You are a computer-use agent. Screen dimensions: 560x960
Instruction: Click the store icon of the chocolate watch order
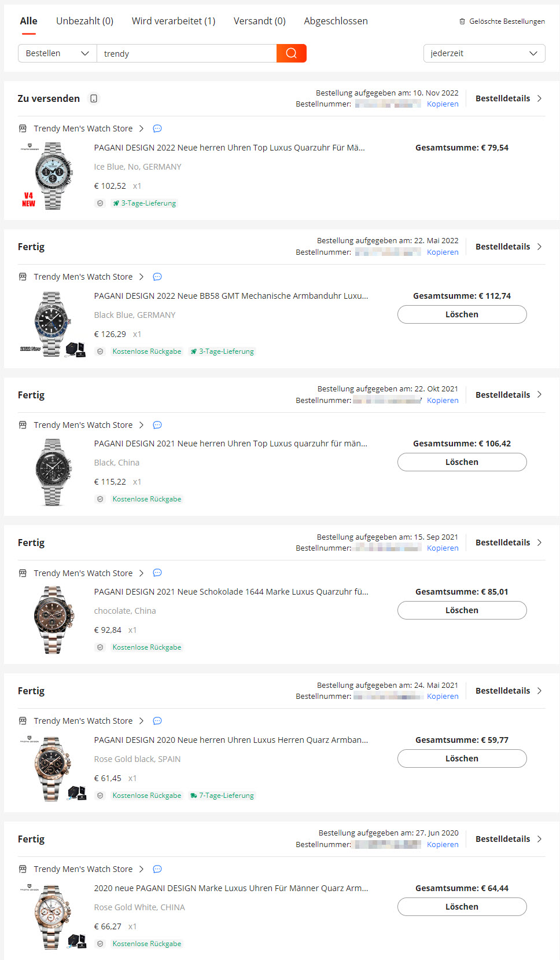(x=23, y=573)
